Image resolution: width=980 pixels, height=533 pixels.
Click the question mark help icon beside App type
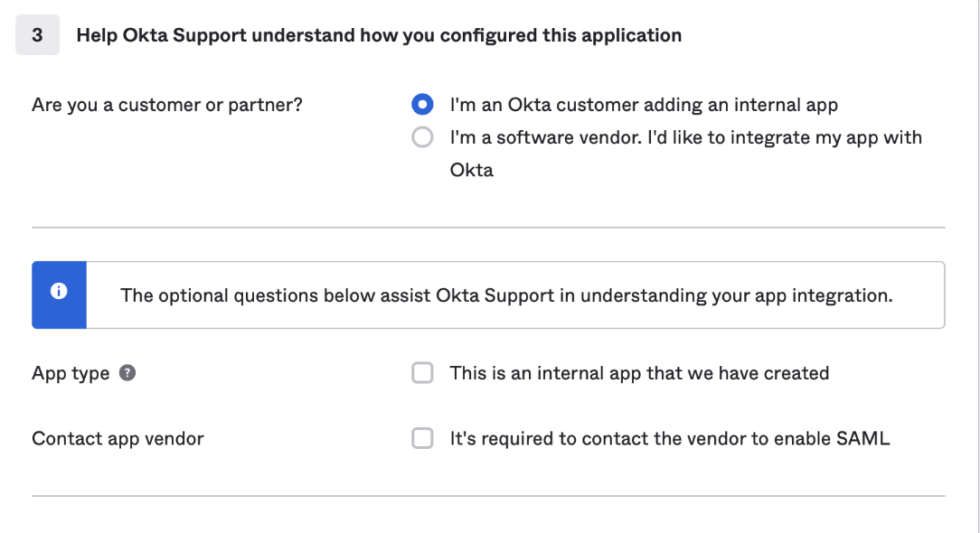[x=127, y=373]
